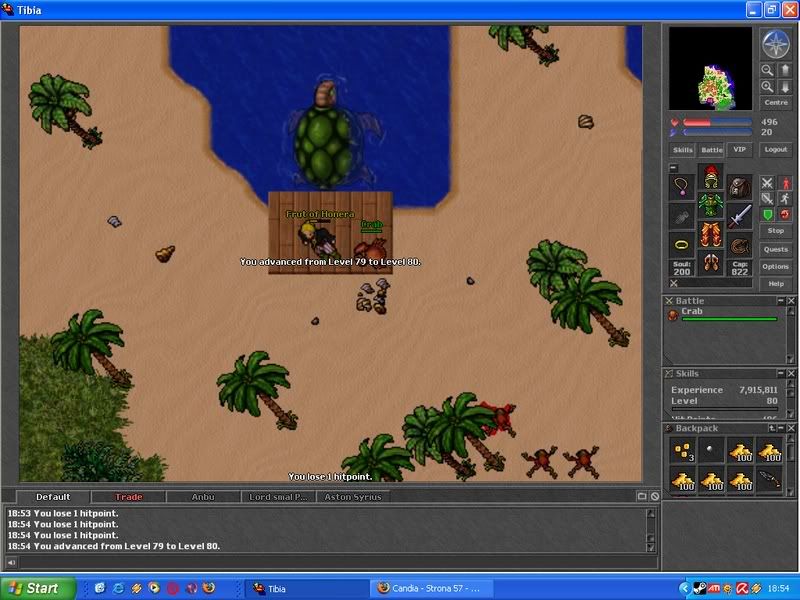Image resolution: width=800 pixels, height=600 pixels.
Task: Close the Backpack panel
Action: coord(791,428)
